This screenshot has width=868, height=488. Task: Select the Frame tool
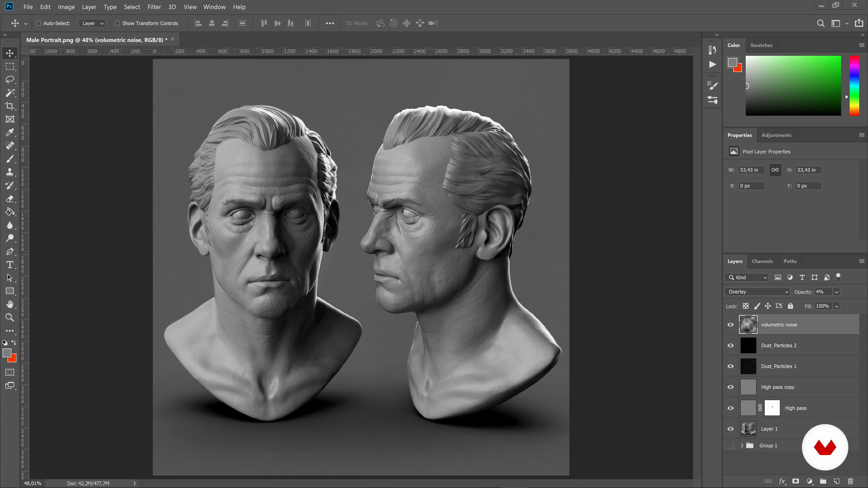tap(10, 119)
